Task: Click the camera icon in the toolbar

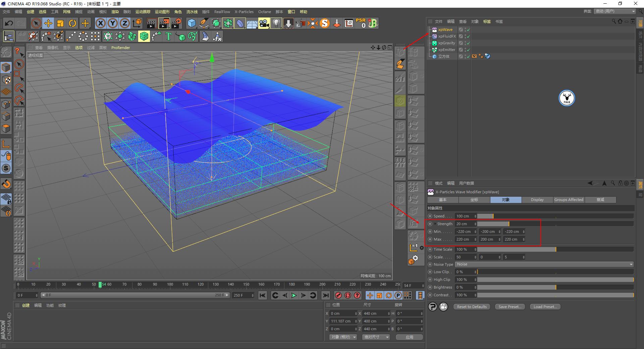Action: tap(264, 23)
